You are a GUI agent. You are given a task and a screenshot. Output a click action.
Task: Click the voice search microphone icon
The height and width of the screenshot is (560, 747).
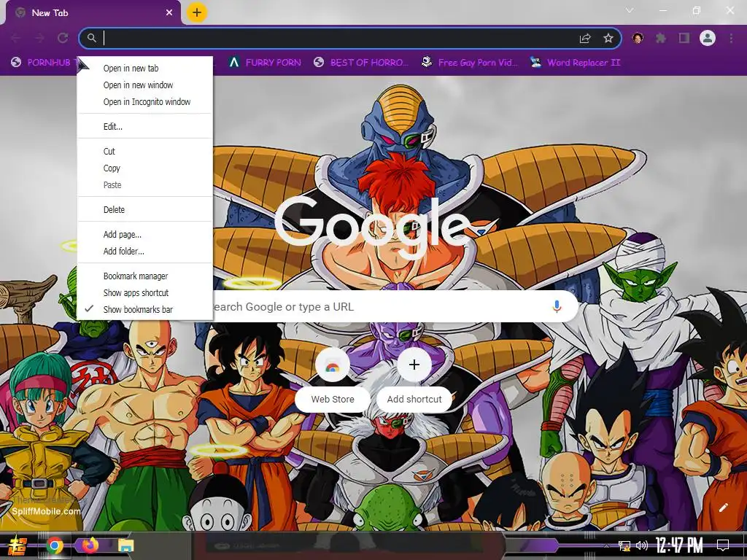557,306
